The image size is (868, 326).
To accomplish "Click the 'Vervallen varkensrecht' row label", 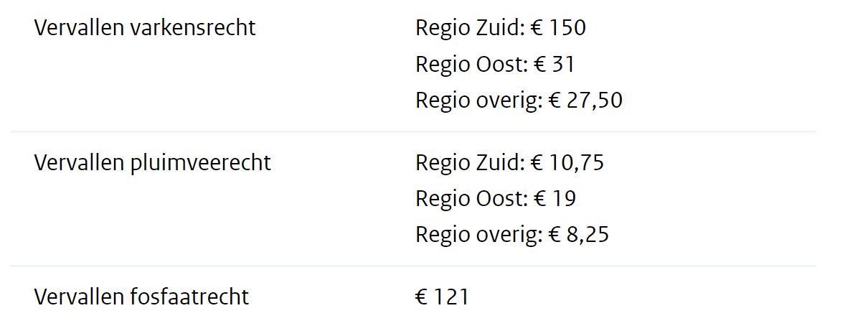I will [x=145, y=28].
